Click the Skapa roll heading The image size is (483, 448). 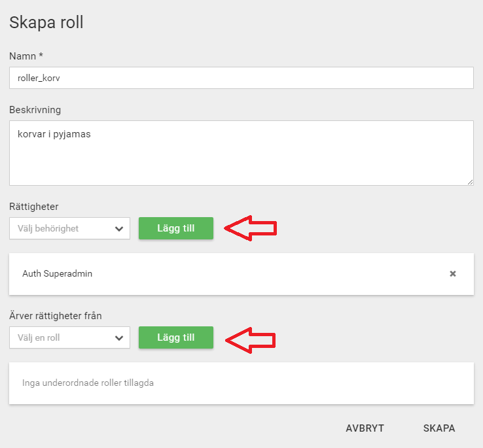click(46, 22)
